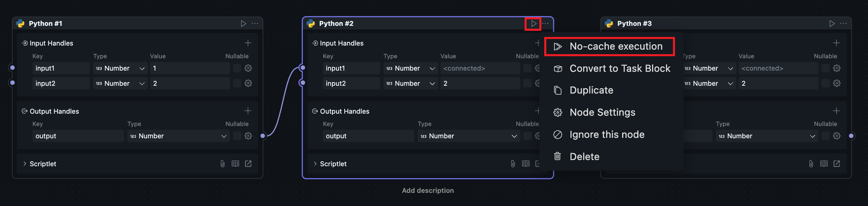868x206 pixels.
Task: Open Type dropdown for Python #2 output
Action: pos(468,136)
